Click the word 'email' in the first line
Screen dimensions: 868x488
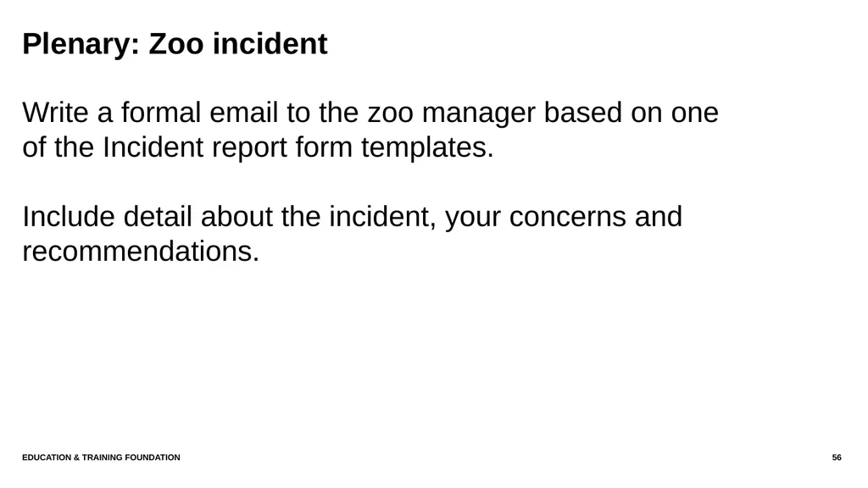coord(243,113)
